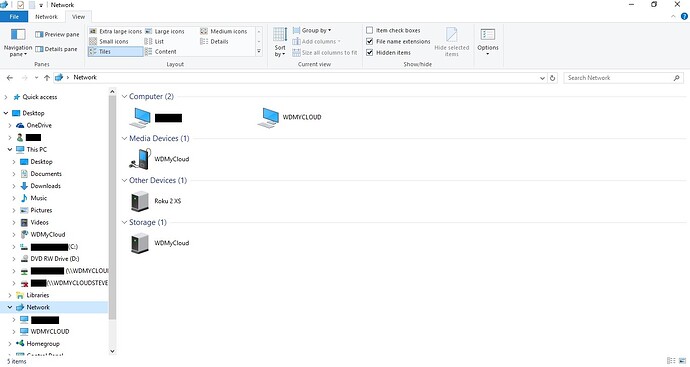Image resolution: width=690 pixels, height=367 pixels.
Task: Switch to the Network ribbon tab
Action: click(x=46, y=17)
